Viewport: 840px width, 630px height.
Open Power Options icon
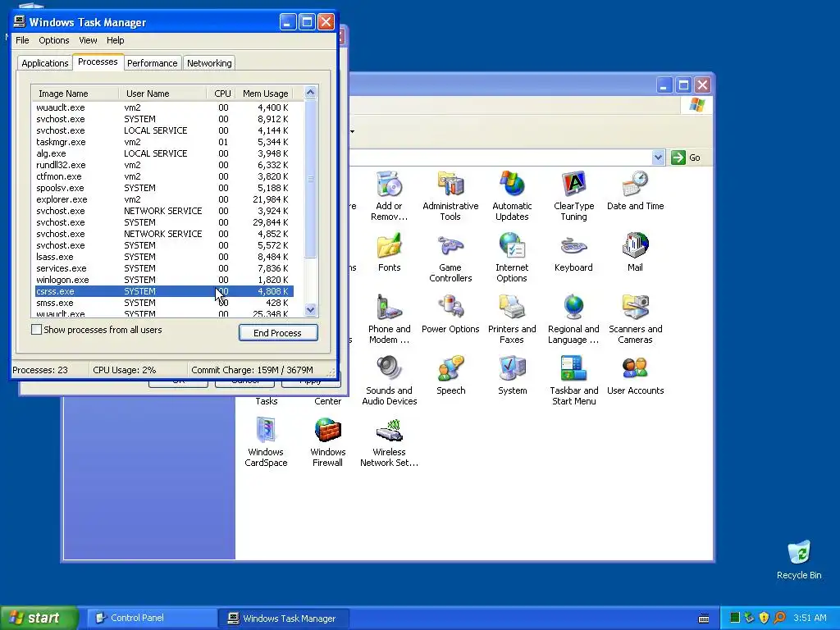pos(450,314)
